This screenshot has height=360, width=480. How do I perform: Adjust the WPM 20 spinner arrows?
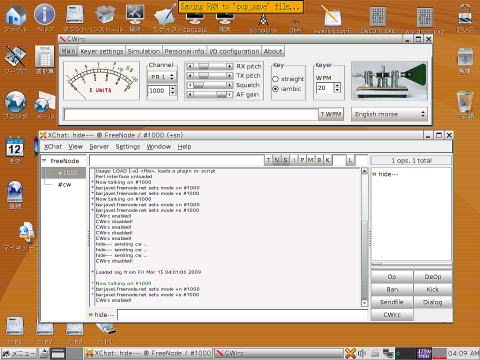click(337, 88)
